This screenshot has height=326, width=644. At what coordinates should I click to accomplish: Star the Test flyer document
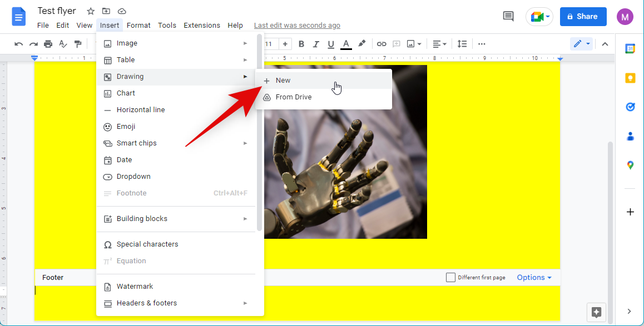click(91, 11)
